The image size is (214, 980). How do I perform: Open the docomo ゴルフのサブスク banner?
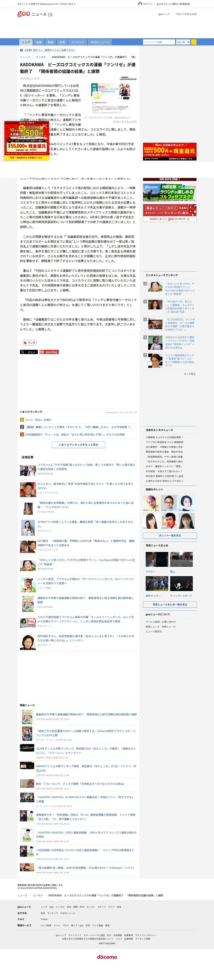coord(170,193)
